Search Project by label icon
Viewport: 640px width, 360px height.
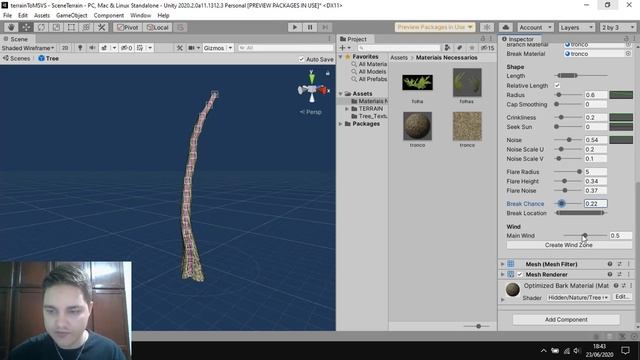pos(460,48)
